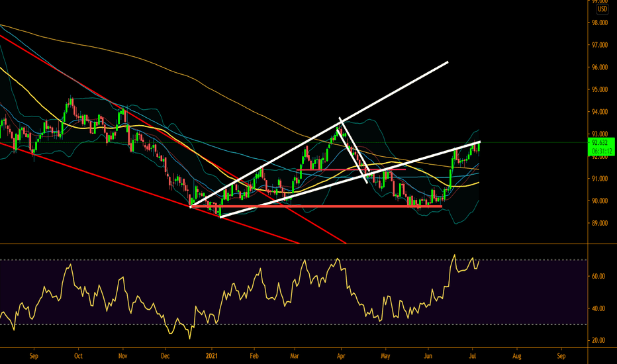
Task: Click the 98.000 price axis label
Action: 600,23
